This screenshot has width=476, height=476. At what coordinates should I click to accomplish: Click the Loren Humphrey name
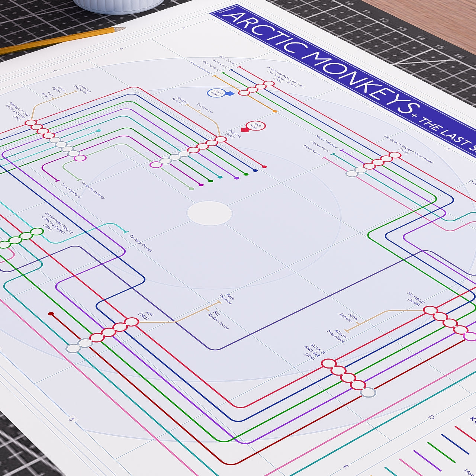[93, 190]
